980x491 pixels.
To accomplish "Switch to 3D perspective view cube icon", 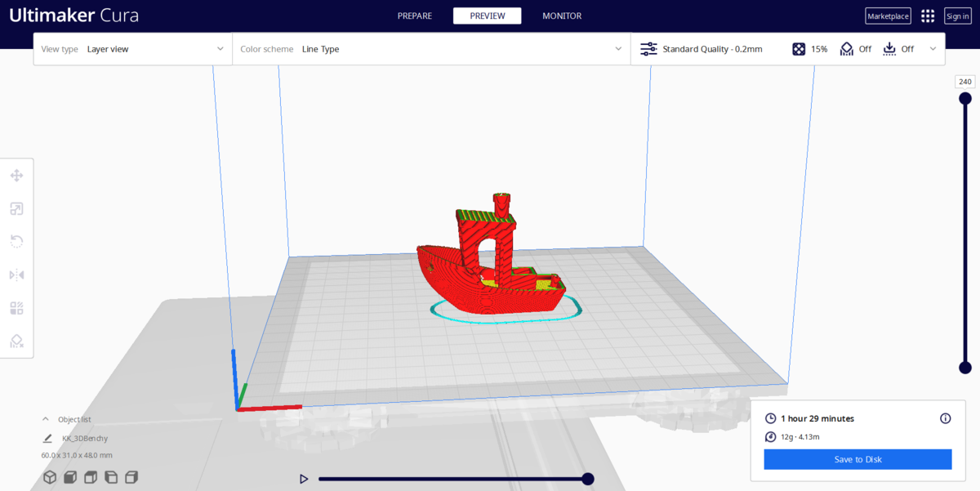I will tap(50, 477).
